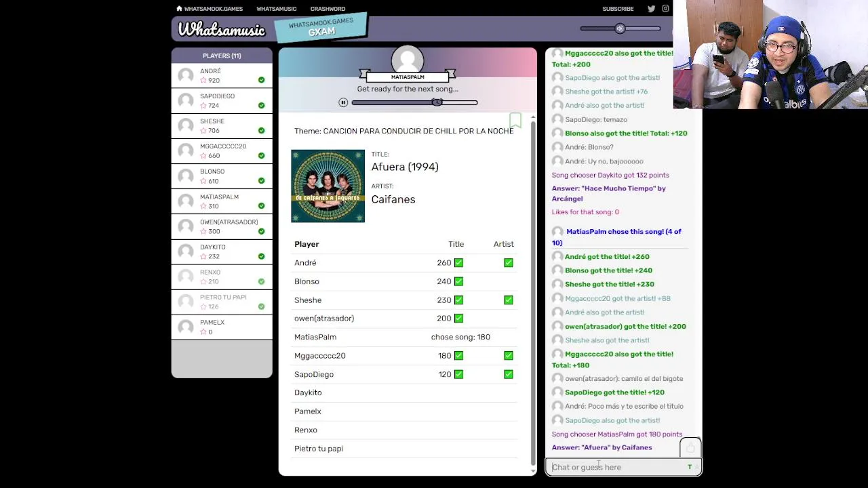Click the artist name 'Caifanes'

393,199
